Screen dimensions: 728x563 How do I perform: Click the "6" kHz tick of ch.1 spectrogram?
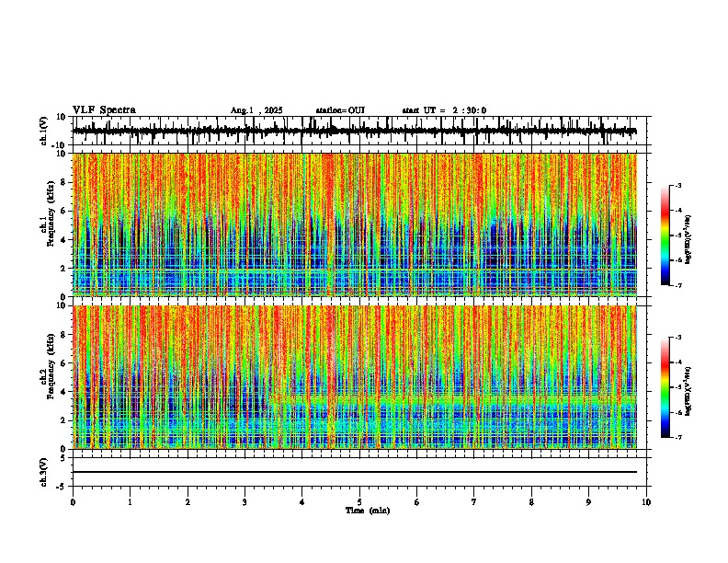click(63, 211)
